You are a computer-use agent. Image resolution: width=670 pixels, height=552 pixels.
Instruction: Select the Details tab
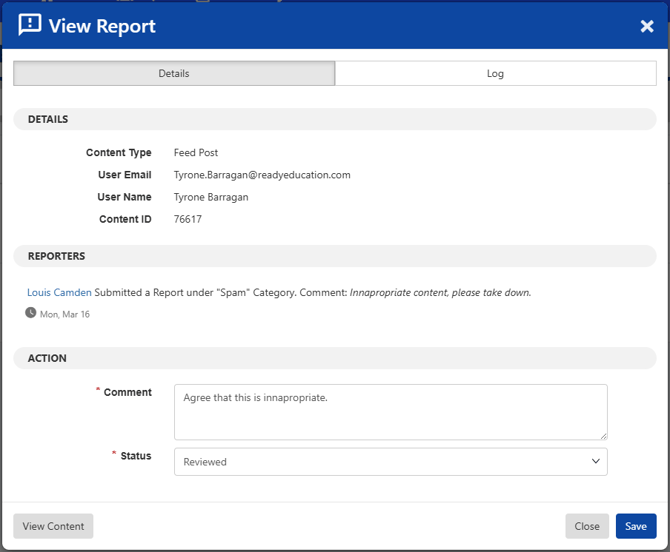pos(174,73)
